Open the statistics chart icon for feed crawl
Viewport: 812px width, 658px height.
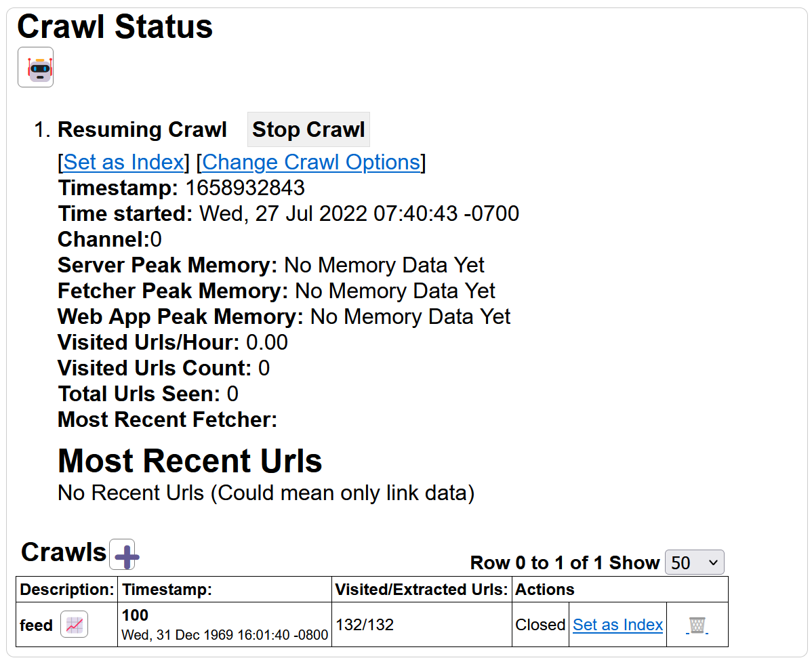74,624
